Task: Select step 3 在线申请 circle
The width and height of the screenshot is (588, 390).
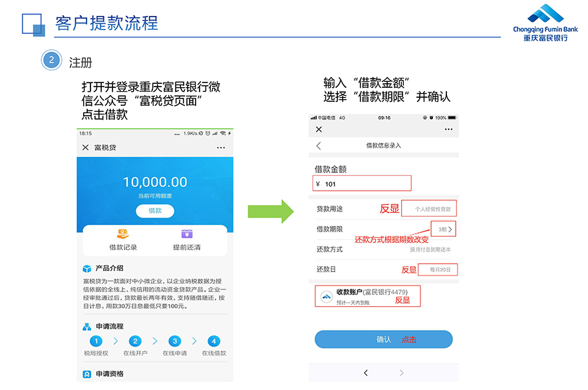Action: pyautogui.click(x=174, y=341)
